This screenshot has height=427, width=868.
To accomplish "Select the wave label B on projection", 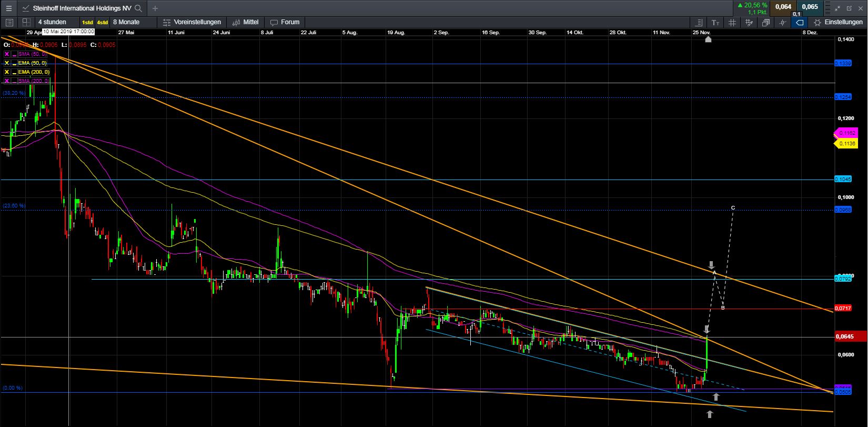I will pyautogui.click(x=723, y=307).
